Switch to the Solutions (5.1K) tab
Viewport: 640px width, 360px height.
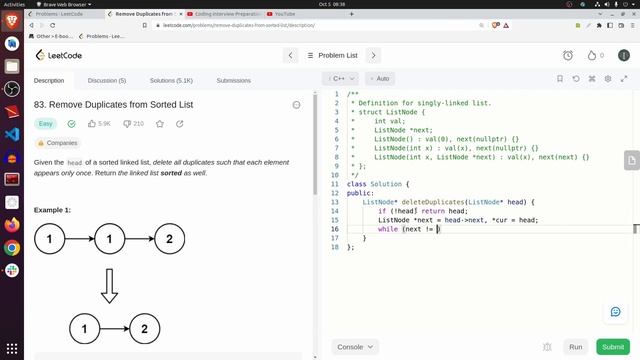tap(171, 80)
